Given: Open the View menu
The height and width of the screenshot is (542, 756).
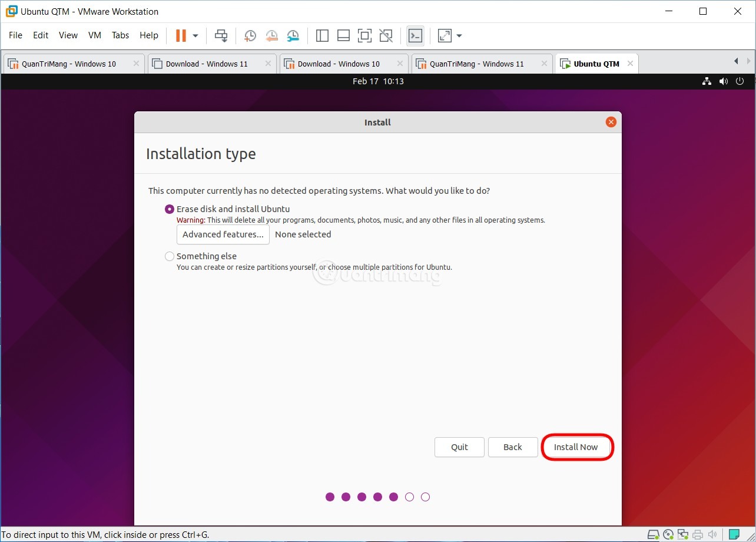Looking at the screenshot, I should 68,35.
